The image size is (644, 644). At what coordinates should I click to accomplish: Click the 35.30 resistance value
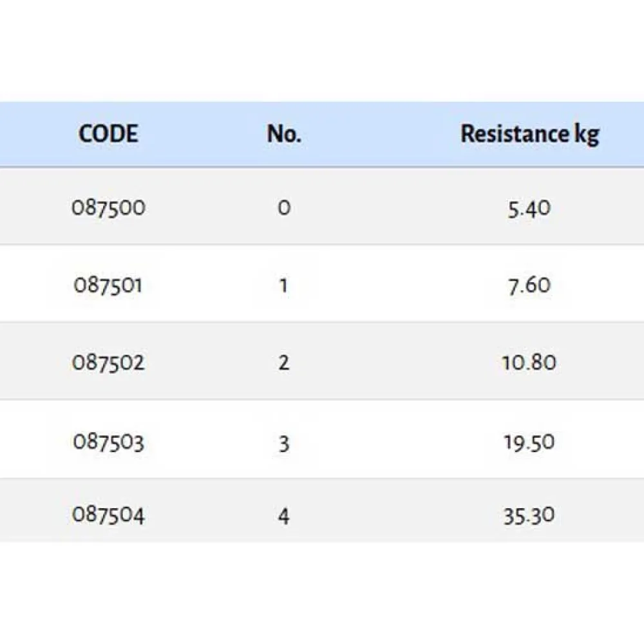529,515
